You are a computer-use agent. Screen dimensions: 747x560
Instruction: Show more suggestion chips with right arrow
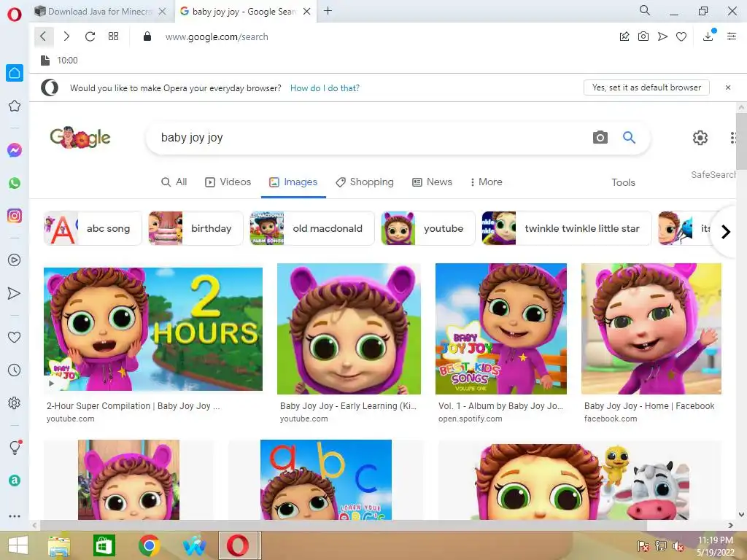click(x=726, y=232)
